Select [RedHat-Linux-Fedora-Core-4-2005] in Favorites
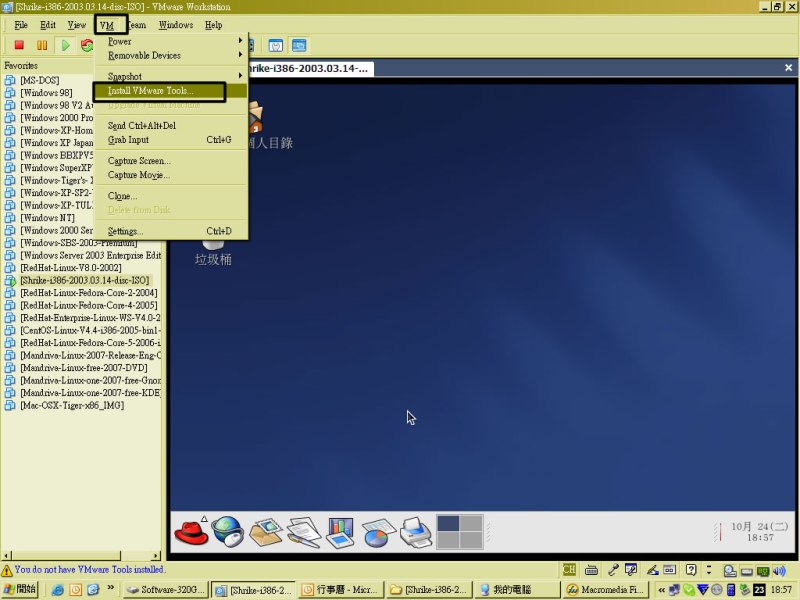 point(89,305)
